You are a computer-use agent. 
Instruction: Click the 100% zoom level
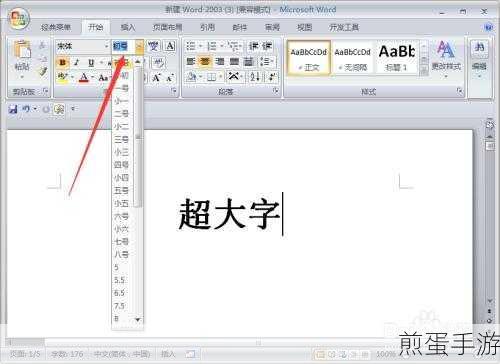click(x=385, y=354)
